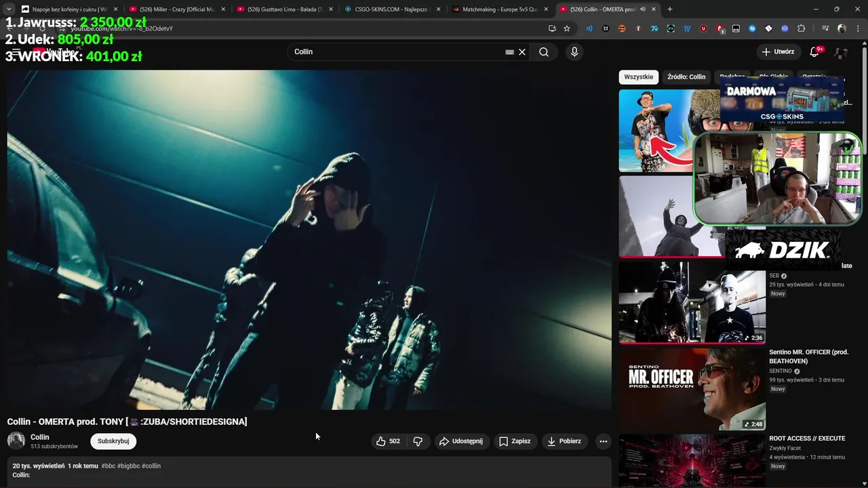The height and width of the screenshot is (488, 868).
Task: Open the Sentino MR. OFFICER video title
Action: point(808,357)
